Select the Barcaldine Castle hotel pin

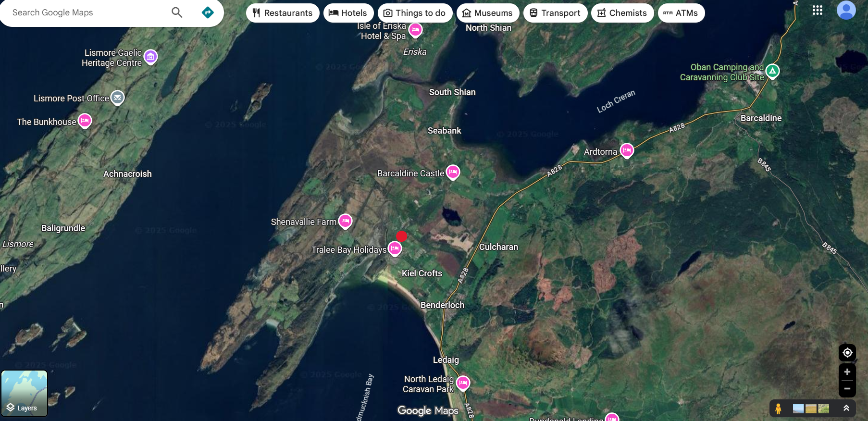tap(453, 172)
